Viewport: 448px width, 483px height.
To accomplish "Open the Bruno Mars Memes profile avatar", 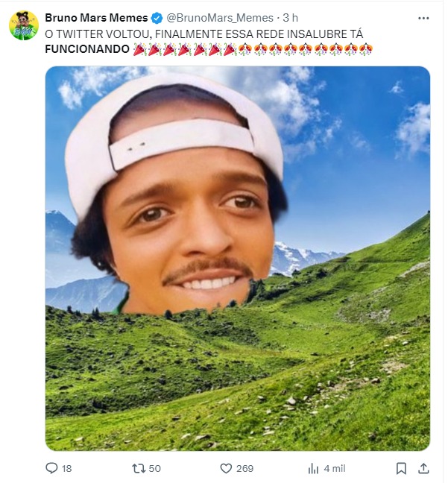I will (x=24, y=26).
